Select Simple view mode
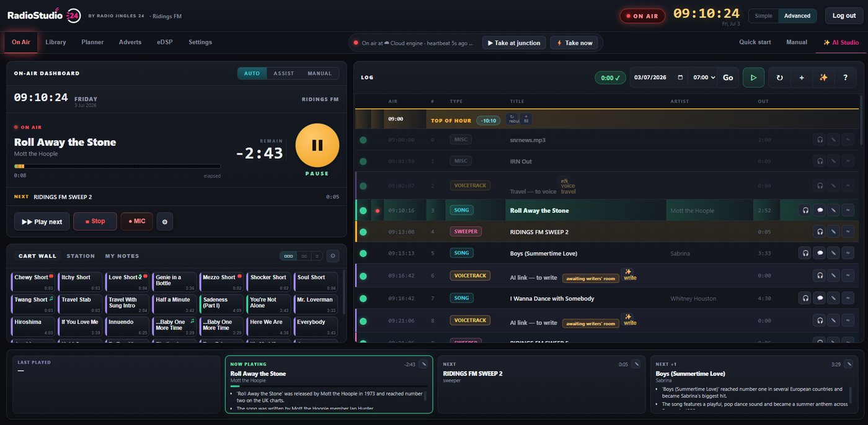 [x=763, y=16]
